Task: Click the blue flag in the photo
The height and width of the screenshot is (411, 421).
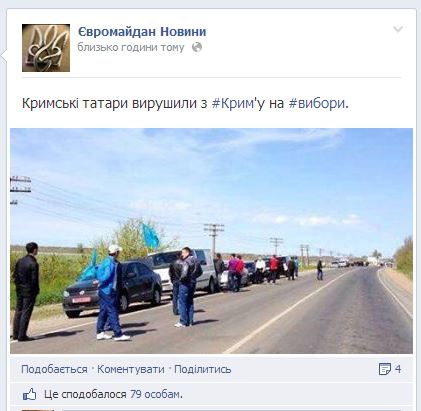Action: [151, 237]
